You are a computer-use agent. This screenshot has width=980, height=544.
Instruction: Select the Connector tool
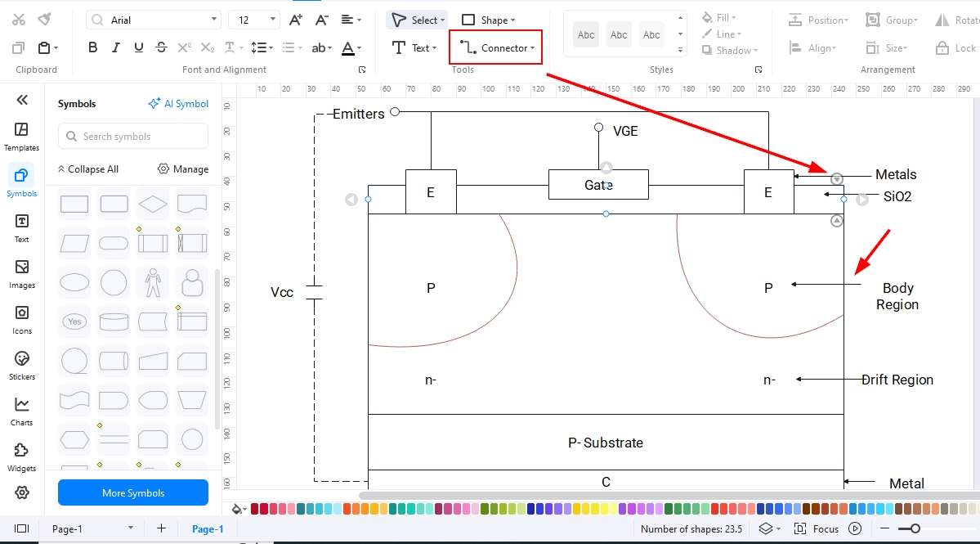pos(495,47)
